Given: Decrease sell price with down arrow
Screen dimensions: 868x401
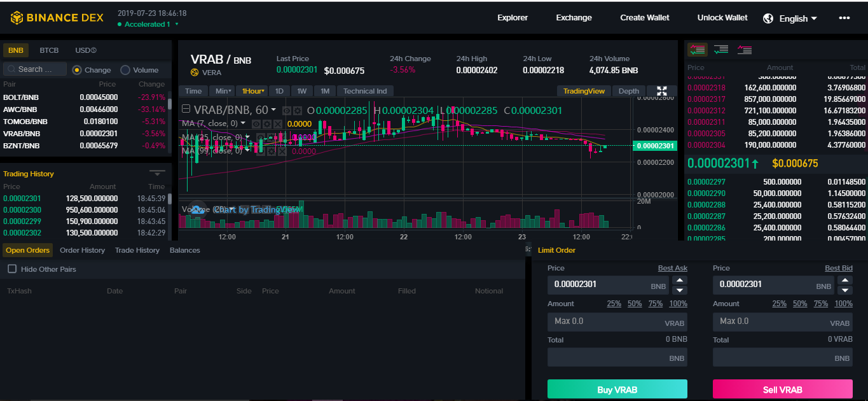Looking at the screenshot, I should click(x=845, y=290).
